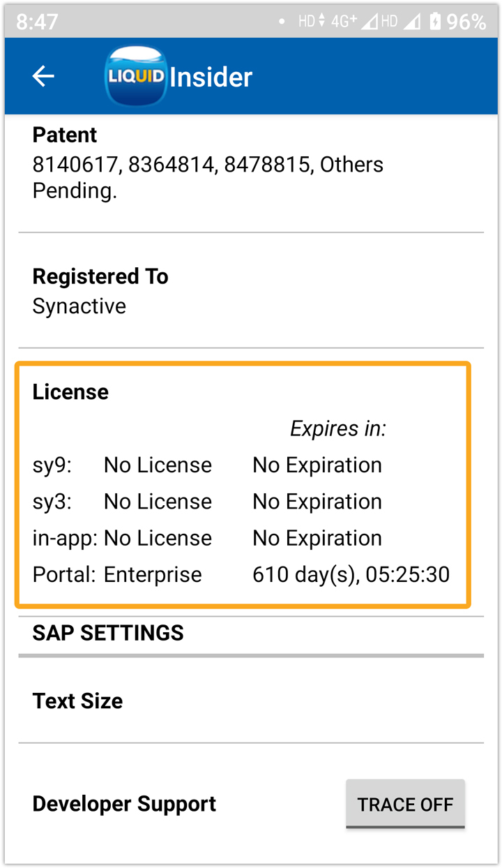Tap the Patent heading
The height and width of the screenshot is (868, 502).
coord(65,135)
